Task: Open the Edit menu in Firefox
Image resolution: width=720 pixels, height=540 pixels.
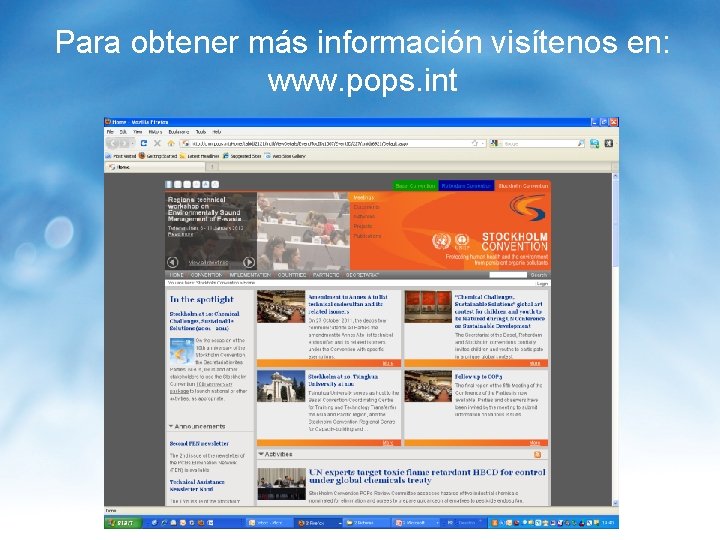Action: click(x=123, y=132)
